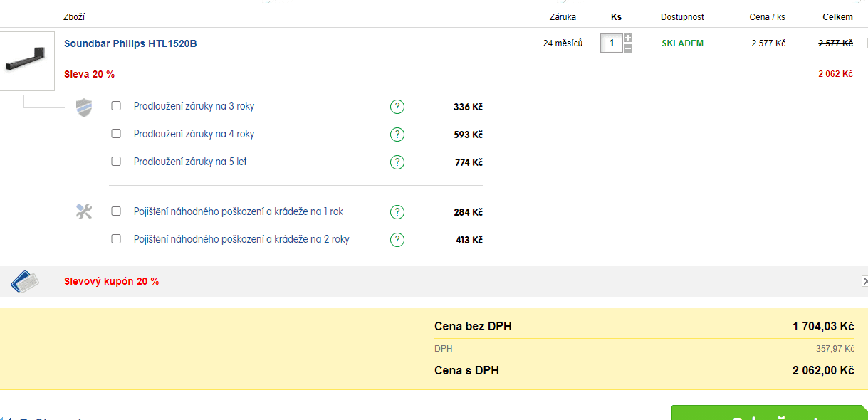
Task: Click the 'Dostupnost' column header
Action: pyautogui.click(x=682, y=17)
